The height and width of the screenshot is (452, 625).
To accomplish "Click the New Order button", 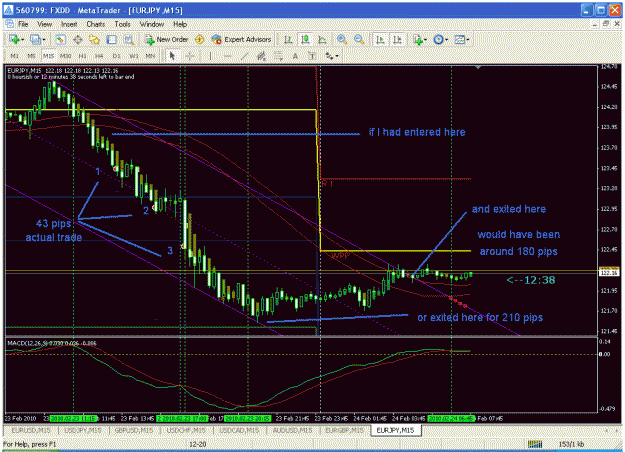I will [x=167, y=39].
